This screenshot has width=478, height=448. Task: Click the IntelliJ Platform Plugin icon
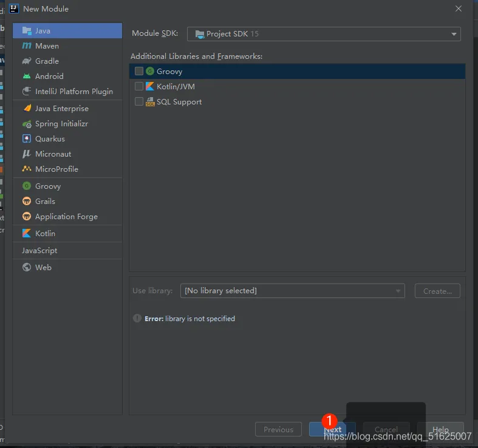coord(27,91)
